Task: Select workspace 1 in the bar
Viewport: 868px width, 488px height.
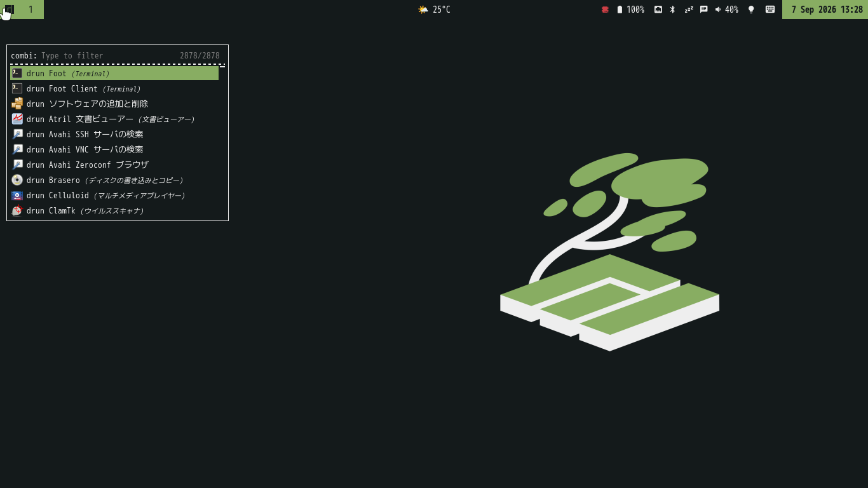Action: click(x=31, y=10)
